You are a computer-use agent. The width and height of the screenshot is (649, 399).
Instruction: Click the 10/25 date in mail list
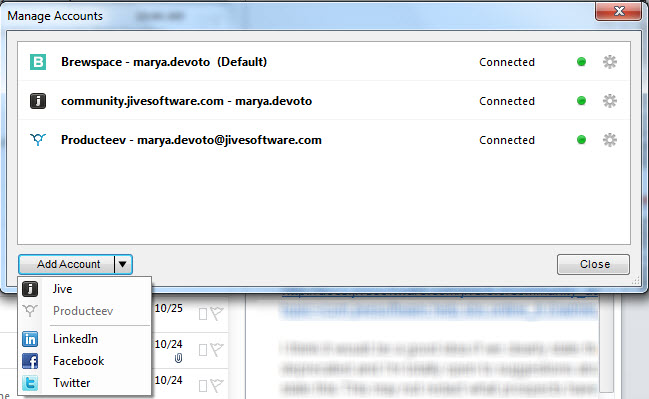[168, 308]
